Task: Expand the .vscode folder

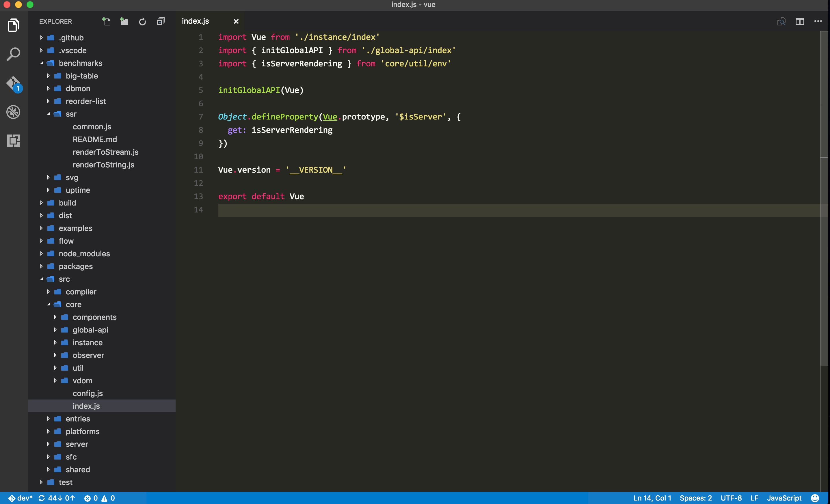Action: [x=101, y=51]
